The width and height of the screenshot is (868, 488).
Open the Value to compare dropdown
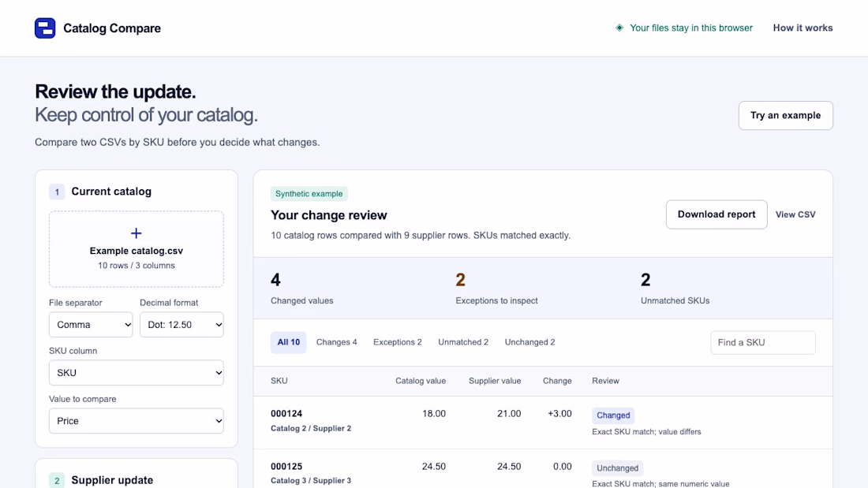click(x=137, y=421)
